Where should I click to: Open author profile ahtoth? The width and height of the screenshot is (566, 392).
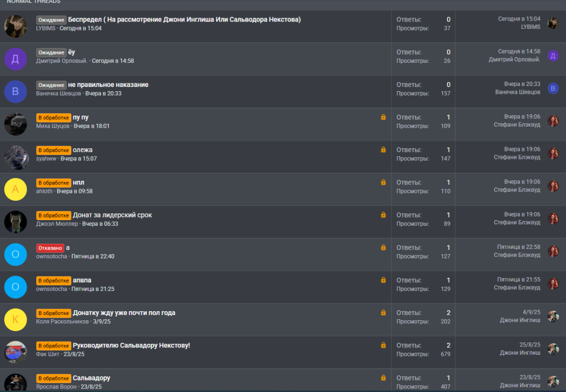[x=44, y=191]
